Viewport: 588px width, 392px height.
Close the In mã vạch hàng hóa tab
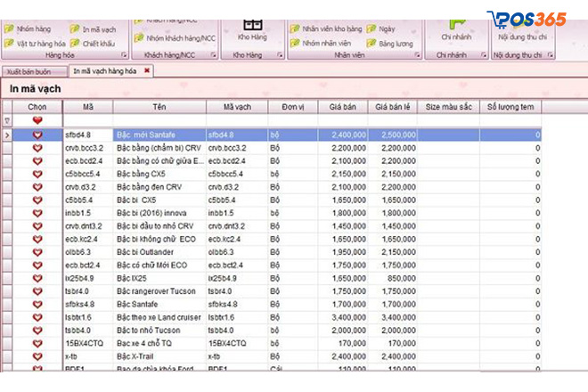point(148,69)
